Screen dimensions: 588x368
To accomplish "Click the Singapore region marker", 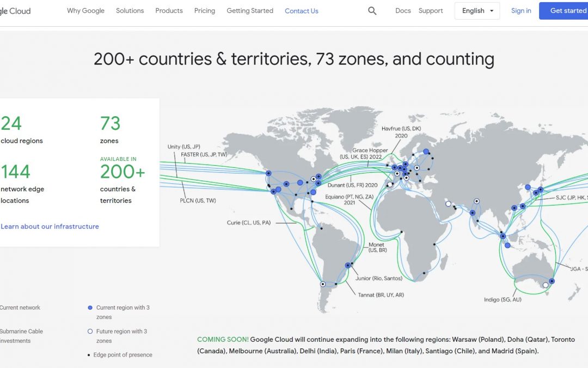I will tap(503, 236).
